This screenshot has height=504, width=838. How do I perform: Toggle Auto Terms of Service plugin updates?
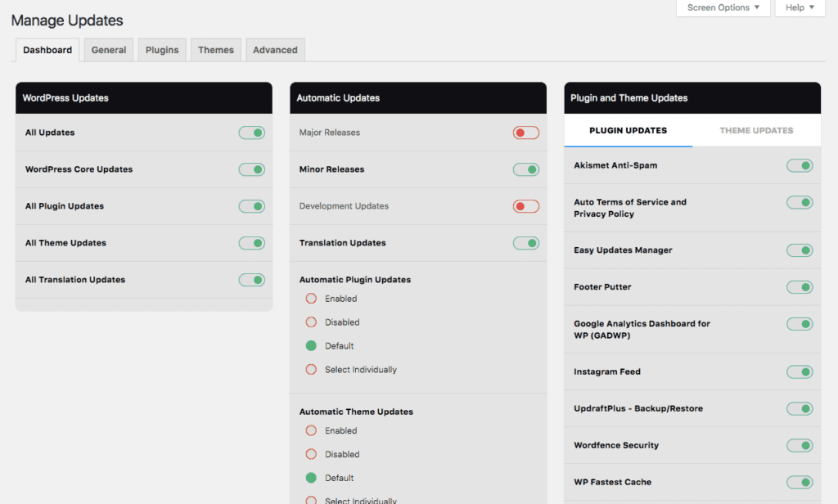click(x=800, y=203)
